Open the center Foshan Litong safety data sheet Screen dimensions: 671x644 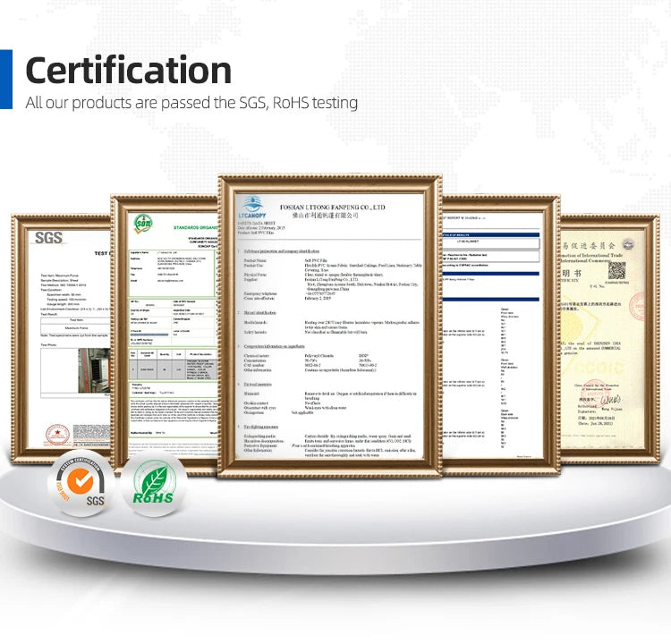[x=329, y=326]
